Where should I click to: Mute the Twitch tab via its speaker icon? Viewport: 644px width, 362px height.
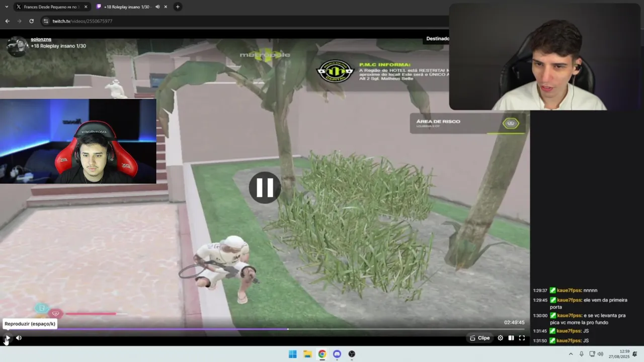click(157, 7)
